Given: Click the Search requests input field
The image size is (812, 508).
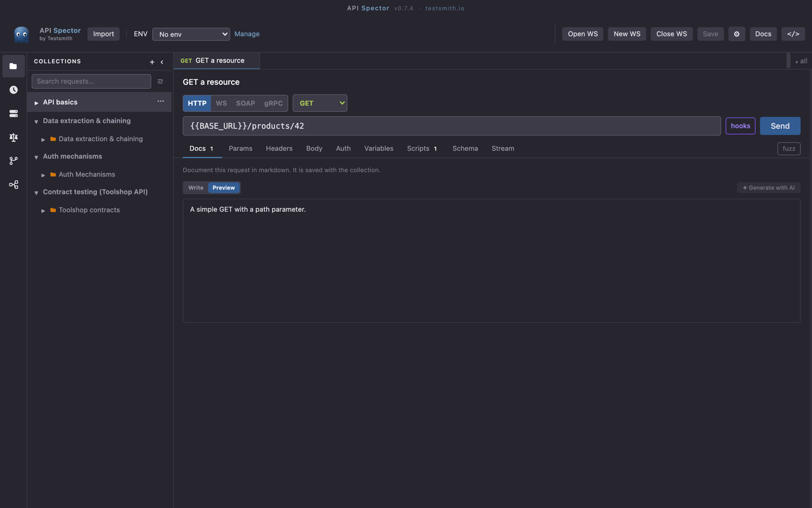Looking at the screenshot, I should click(91, 81).
